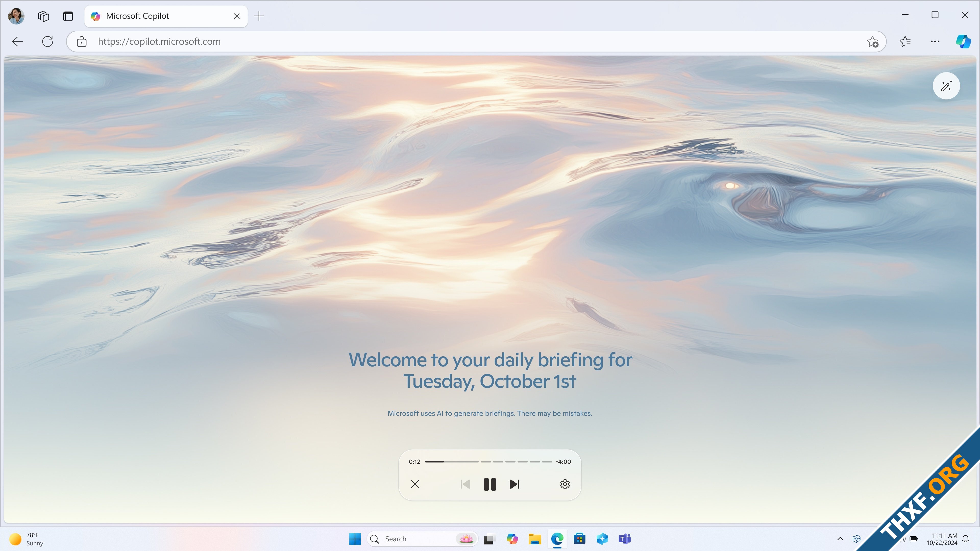Click the elapsed time 0:12
The width and height of the screenshot is (980, 551).
[414, 462]
